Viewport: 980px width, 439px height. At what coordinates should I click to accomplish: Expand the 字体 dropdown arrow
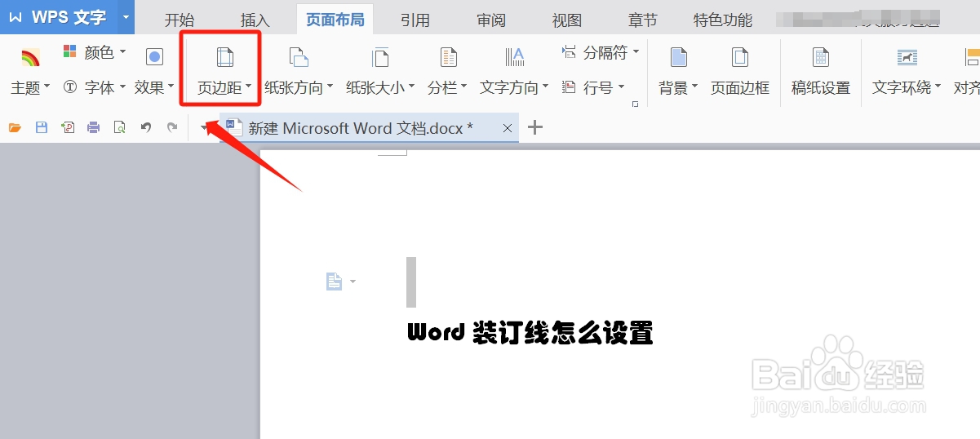click(123, 86)
